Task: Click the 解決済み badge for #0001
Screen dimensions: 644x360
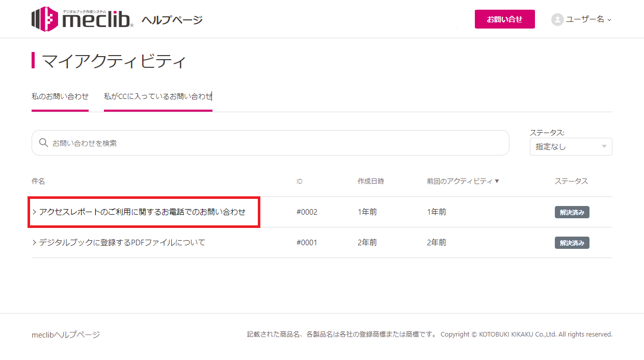Action: click(x=572, y=243)
